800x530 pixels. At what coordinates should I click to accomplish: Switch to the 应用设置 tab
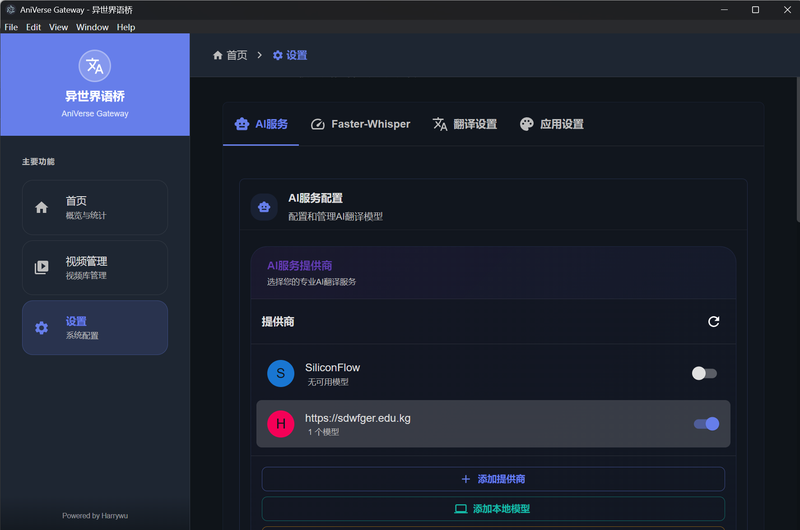pyautogui.click(x=551, y=124)
